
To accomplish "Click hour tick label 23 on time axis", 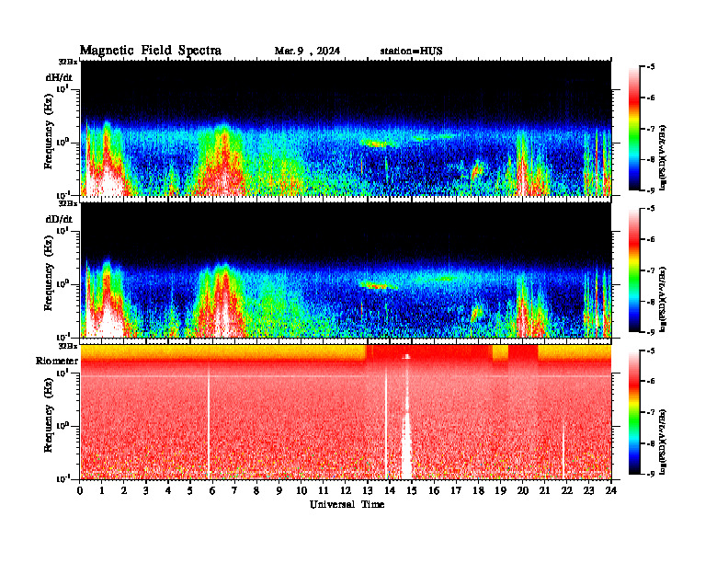I will (588, 490).
